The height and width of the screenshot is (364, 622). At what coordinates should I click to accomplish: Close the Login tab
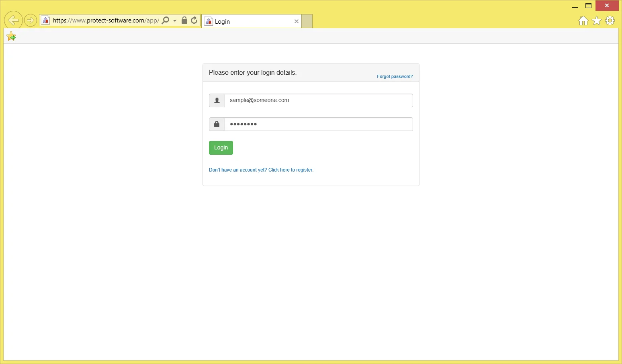pyautogui.click(x=297, y=21)
